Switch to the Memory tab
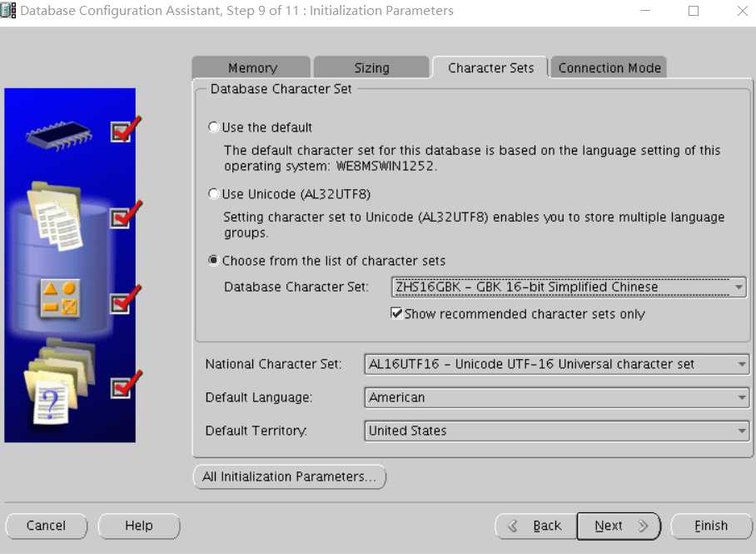The width and height of the screenshot is (756, 554). pos(251,67)
